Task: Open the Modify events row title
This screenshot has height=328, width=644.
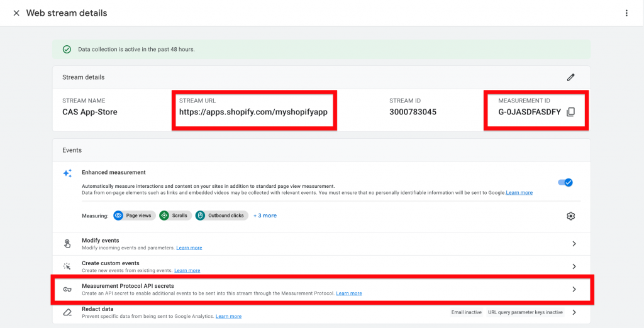Action: point(100,241)
